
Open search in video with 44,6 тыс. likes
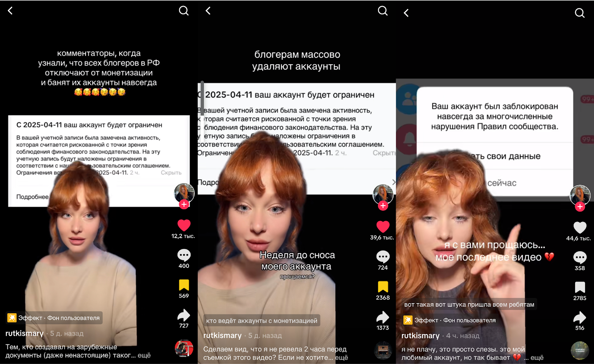[x=580, y=13]
